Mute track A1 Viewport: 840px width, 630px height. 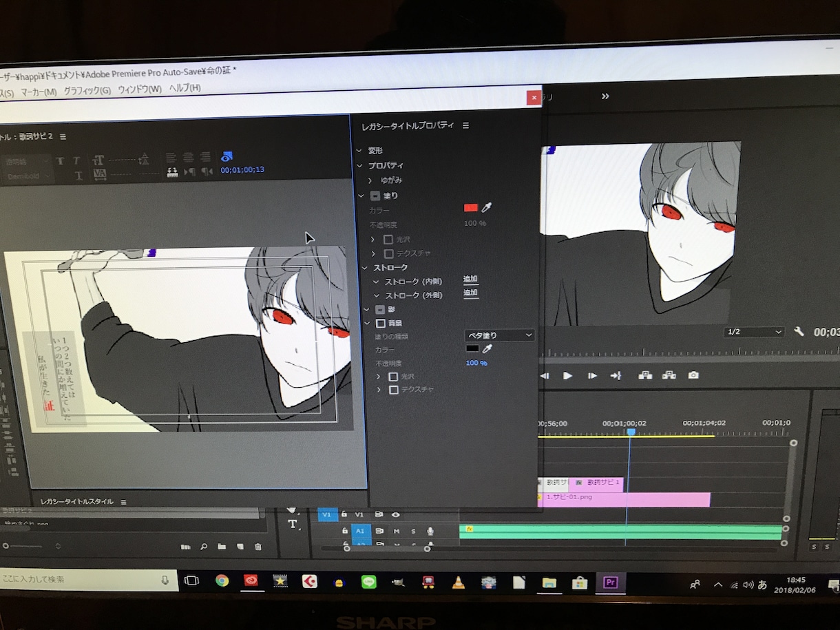[397, 531]
